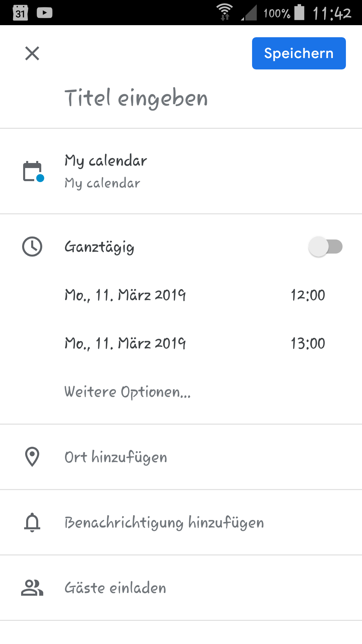Tap the battery icon in status bar
Screen dimensions: 362x644
point(299,12)
